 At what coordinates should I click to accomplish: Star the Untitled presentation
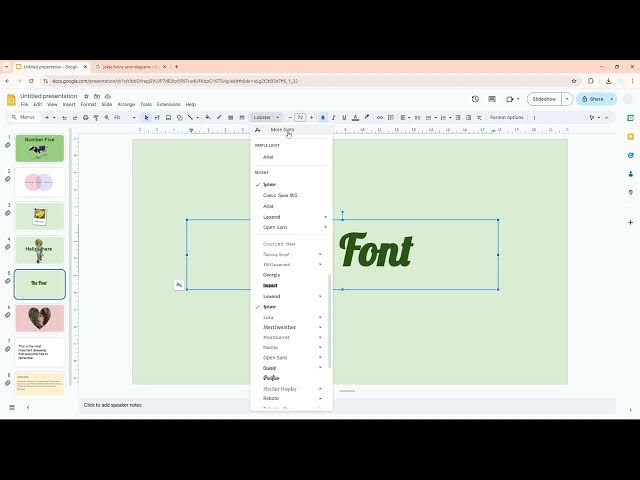click(86, 96)
